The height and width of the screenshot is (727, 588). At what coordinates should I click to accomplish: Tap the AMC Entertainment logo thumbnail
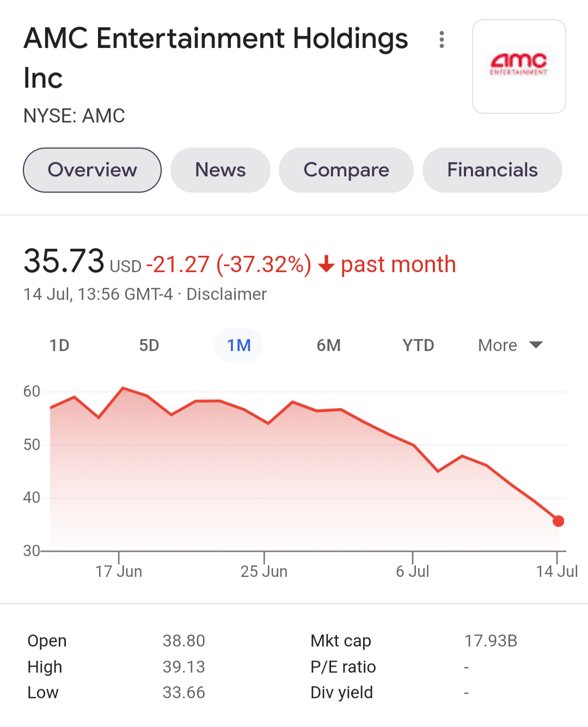[x=519, y=66]
